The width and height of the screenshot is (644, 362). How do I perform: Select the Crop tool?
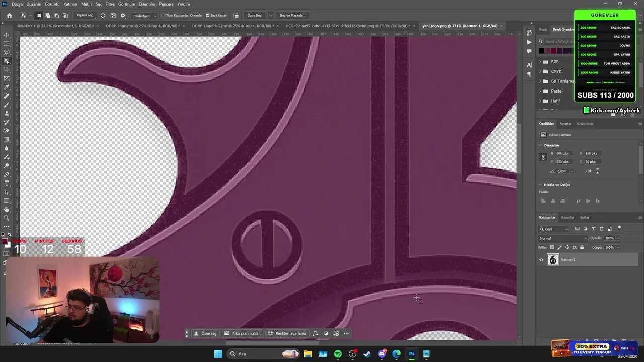coord(7,70)
